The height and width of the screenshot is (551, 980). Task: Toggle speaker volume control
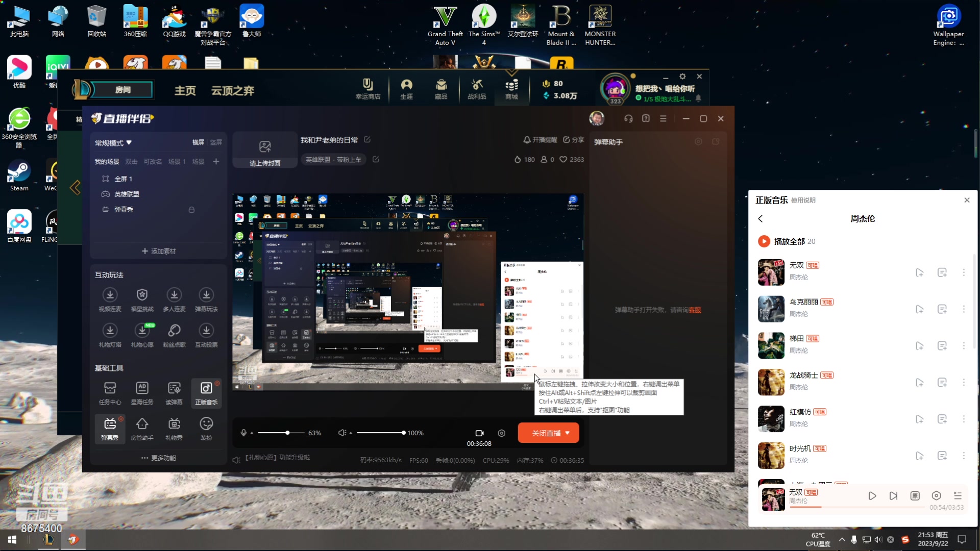click(342, 433)
